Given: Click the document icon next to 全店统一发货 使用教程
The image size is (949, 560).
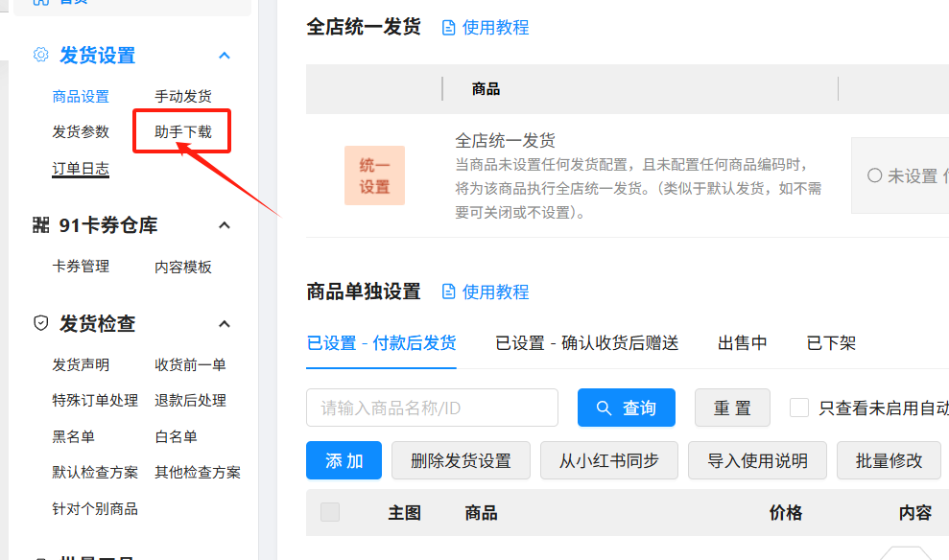Looking at the screenshot, I should [x=448, y=28].
